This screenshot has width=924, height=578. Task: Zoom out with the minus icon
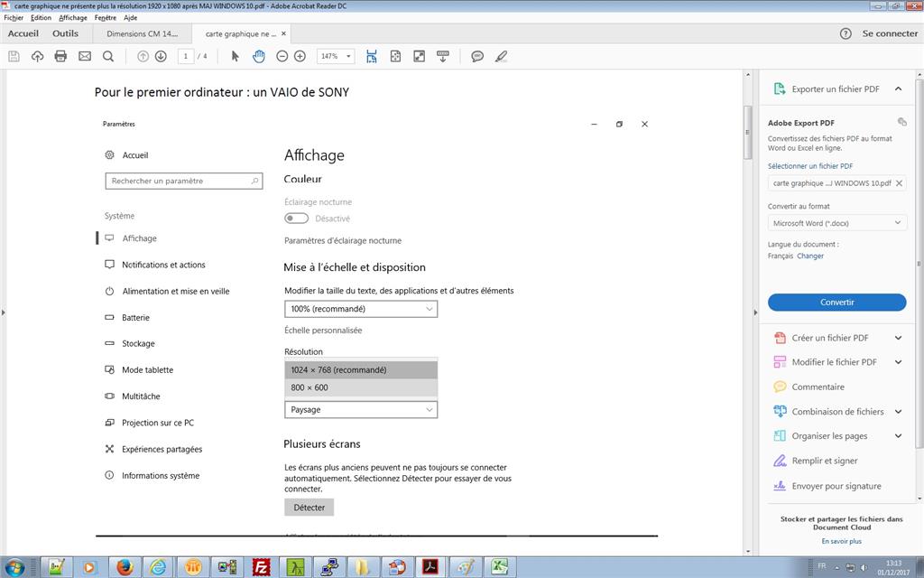(282, 57)
